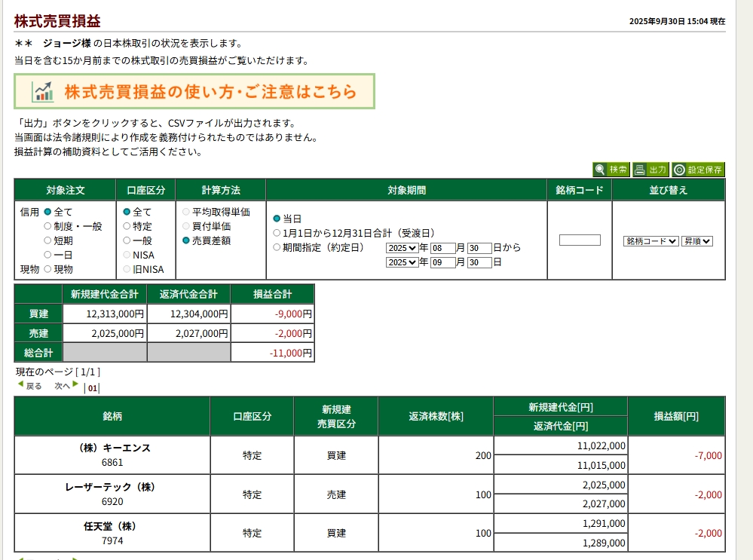Click the start month field showing 08
This screenshot has height=560, width=753.
point(442,248)
